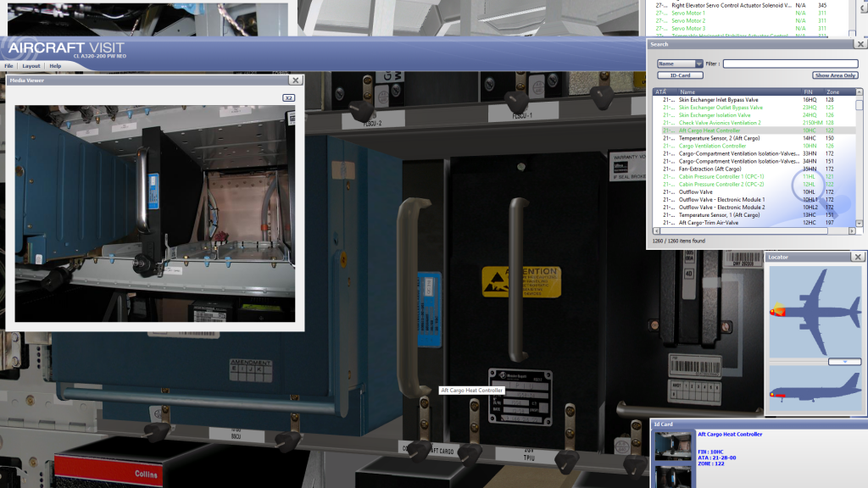This screenshot has height=488, width=868.
Task: Click vertical scrollbar thumb in search list
Action: coord(860,104)
